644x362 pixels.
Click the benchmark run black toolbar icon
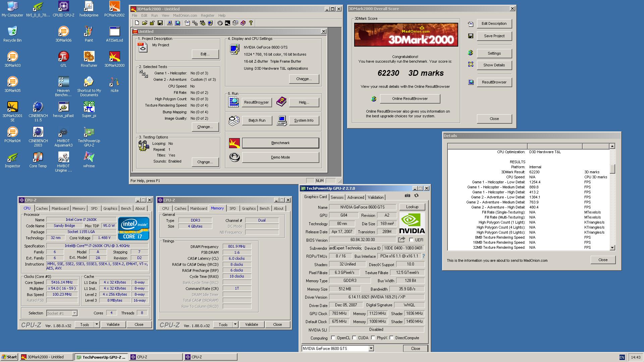(227, 23)
